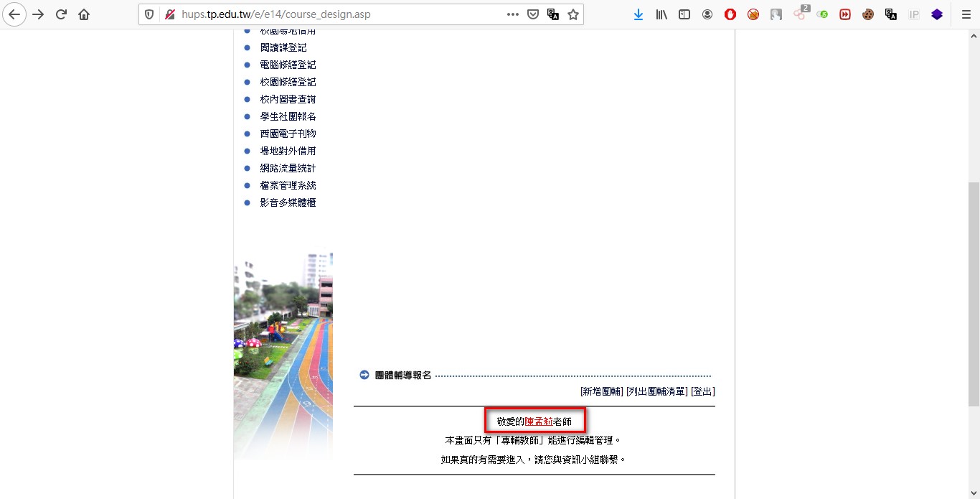
Task: Click the 團體輔導報名 section heading
Action: click(x=403, y=376)
